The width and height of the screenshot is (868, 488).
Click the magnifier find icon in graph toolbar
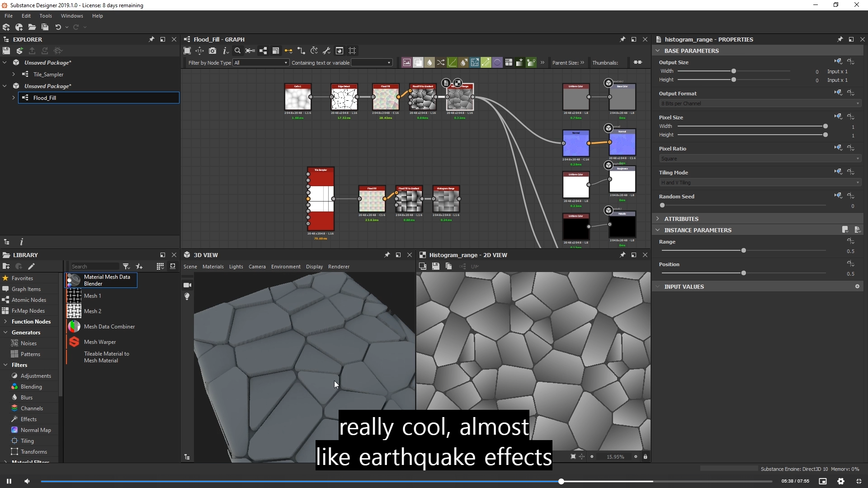coord(237,51)
